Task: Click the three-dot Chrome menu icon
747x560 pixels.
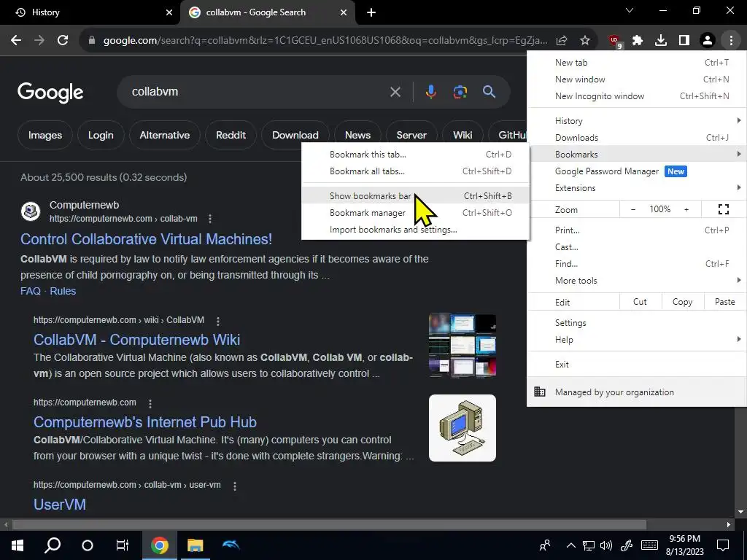Action: pyautogui.click(x=731, y=41)
